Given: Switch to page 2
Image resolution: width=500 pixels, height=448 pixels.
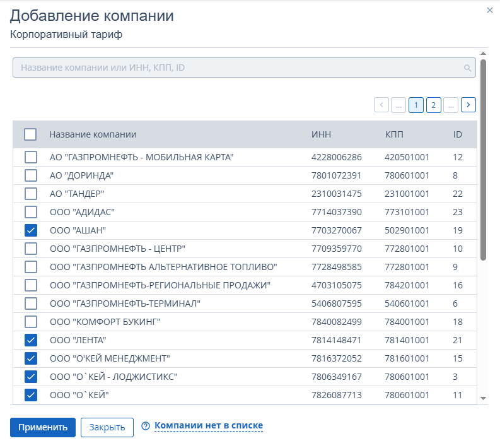Looking at the screenshot, I should coord(433,105).
